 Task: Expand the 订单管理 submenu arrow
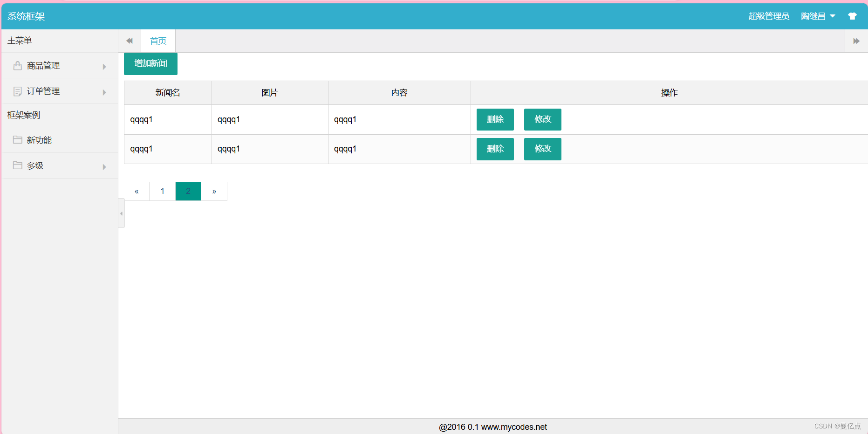[x=104, y=92]
